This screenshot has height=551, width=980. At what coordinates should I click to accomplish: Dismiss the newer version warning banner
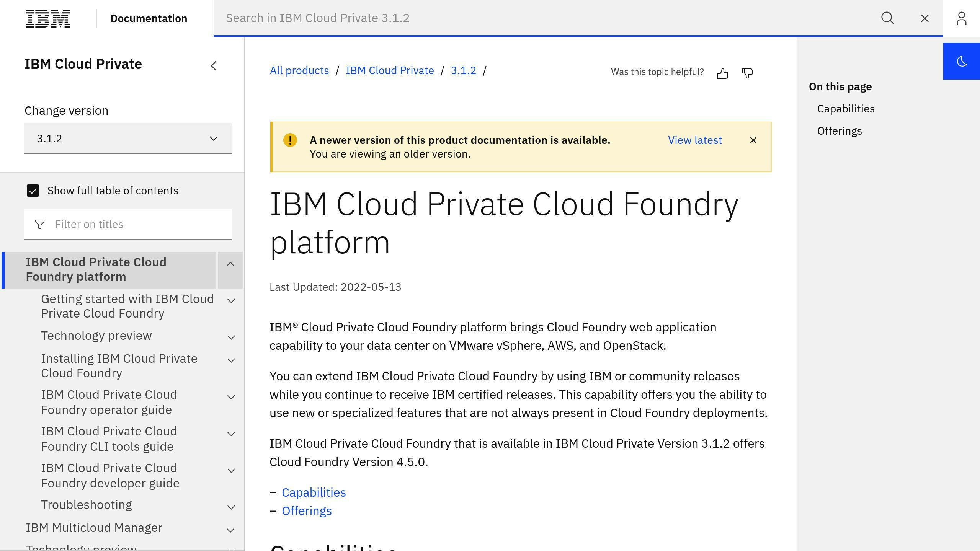pos(753,140)
